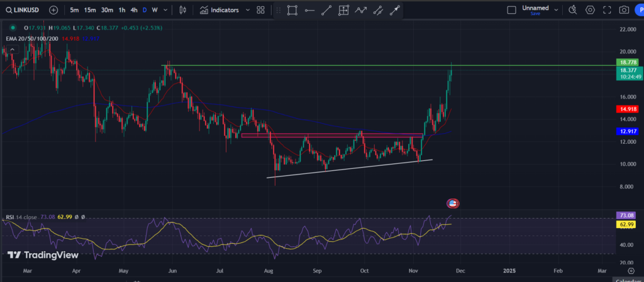Switch the chart to the 5m interval
The width and height of the screenshot is (644, 282).
tap(74, 10)
